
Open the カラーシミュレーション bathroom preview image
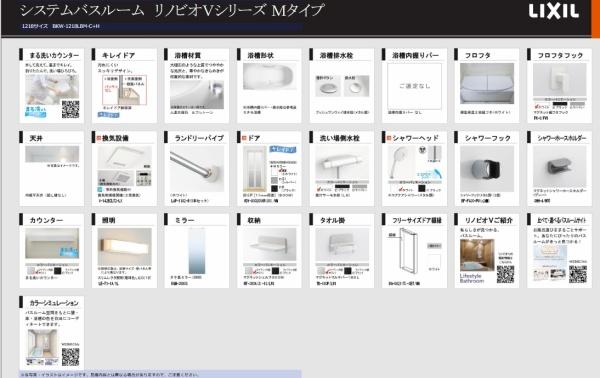[x=42, y=344]
